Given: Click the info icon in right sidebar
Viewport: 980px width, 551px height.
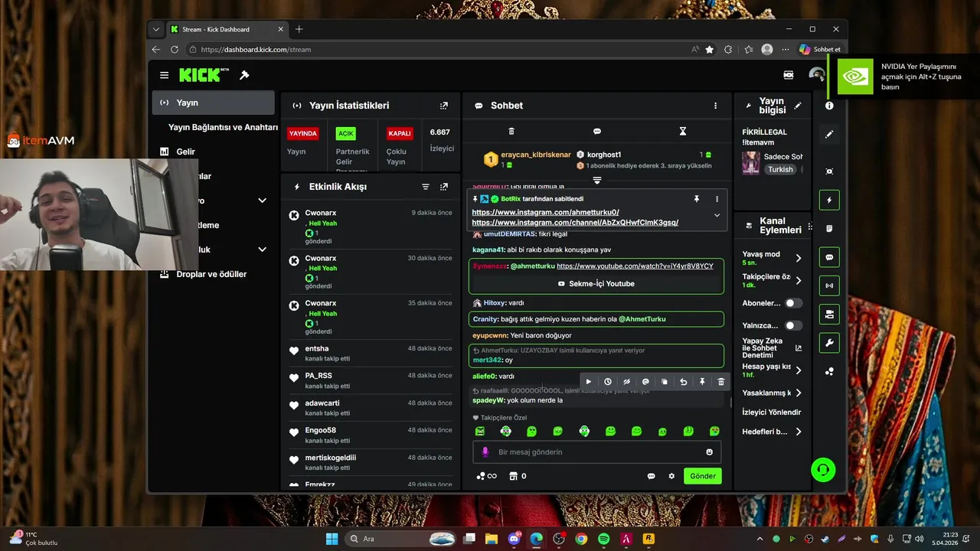Looking at the screenshot, I should point(829,106).
